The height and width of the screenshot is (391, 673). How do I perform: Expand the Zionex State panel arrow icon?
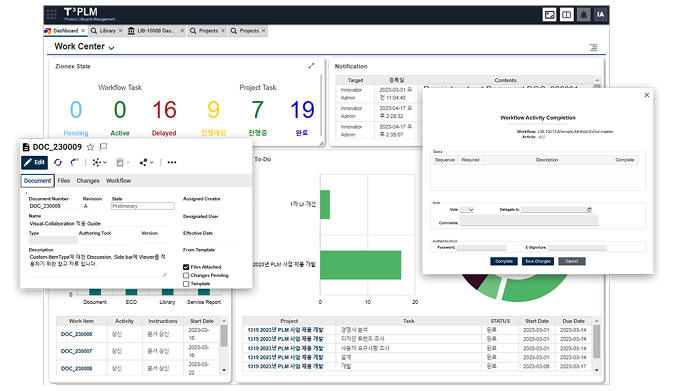point(311,66)
